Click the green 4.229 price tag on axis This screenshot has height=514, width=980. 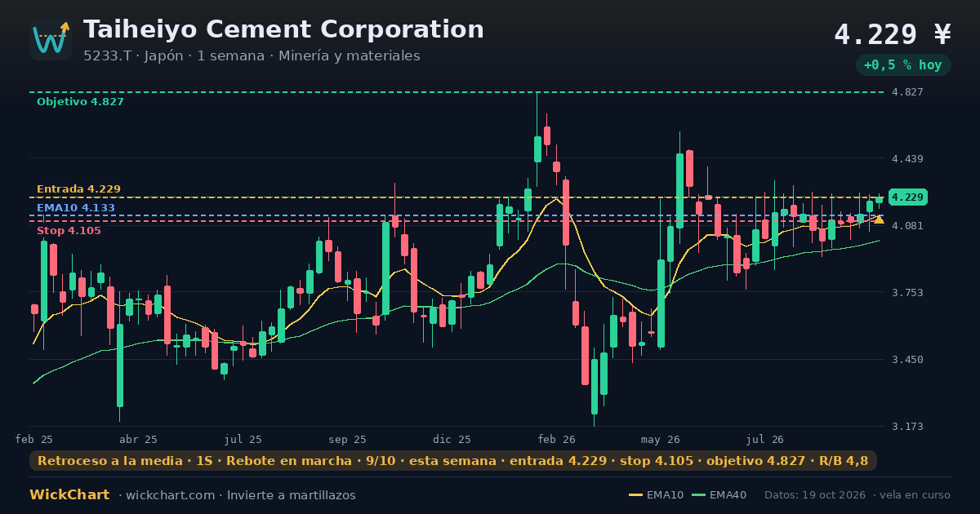907,197
